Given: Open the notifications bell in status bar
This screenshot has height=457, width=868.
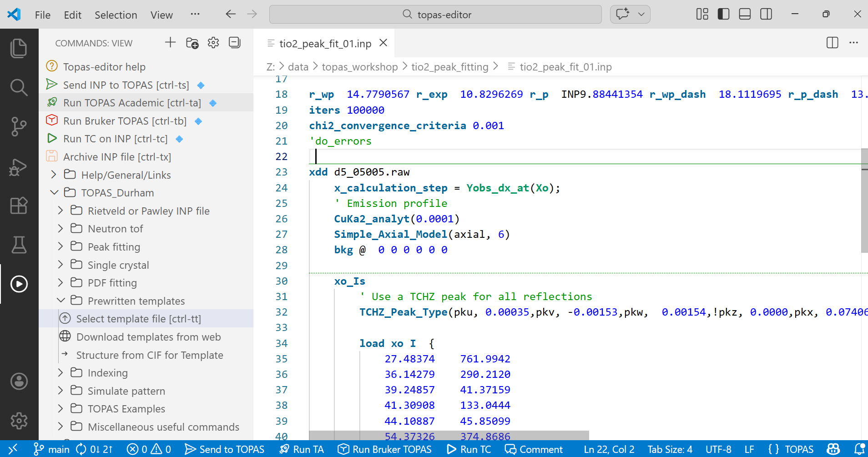Looking at the screenshot, I should 858,449.
